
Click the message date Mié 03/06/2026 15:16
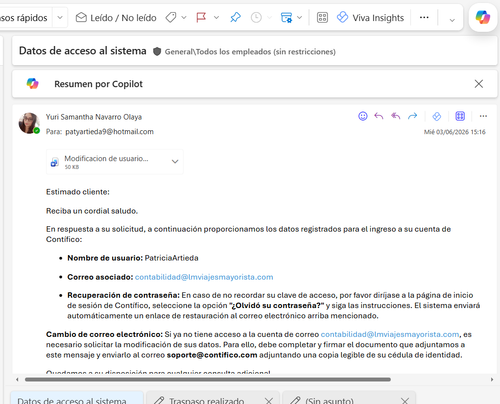pos(455,132)
